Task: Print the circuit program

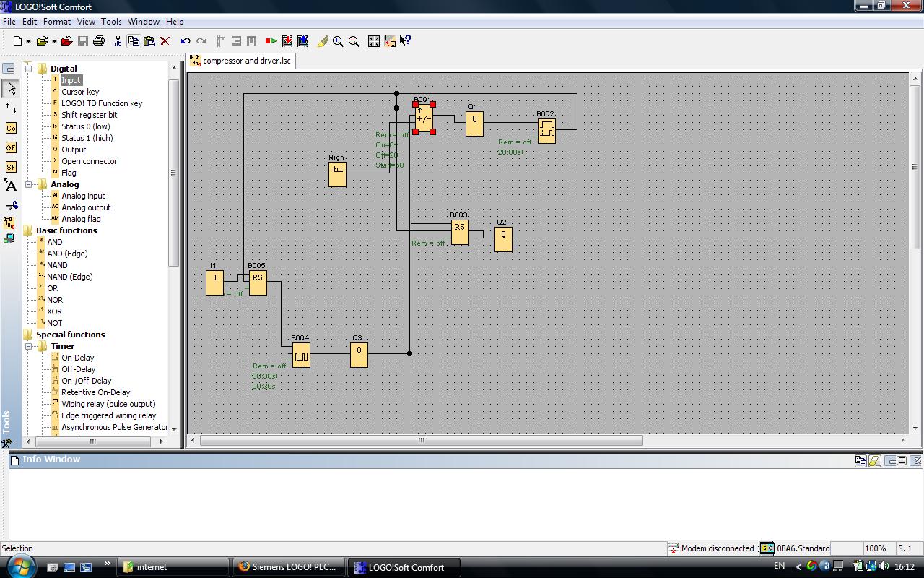Action: pyautogui.click(x=99, y=41)
